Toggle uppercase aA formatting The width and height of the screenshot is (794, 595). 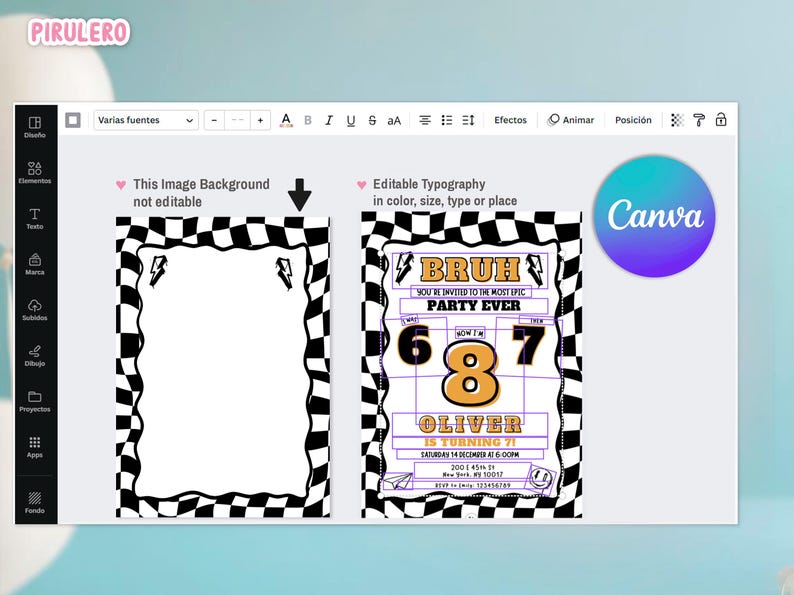coord(394,121)
